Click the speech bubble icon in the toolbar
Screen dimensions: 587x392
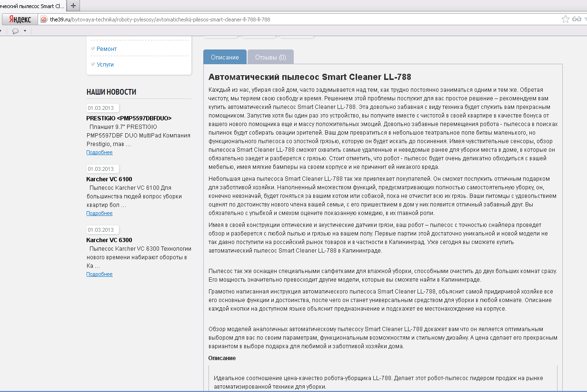point(15,31)
